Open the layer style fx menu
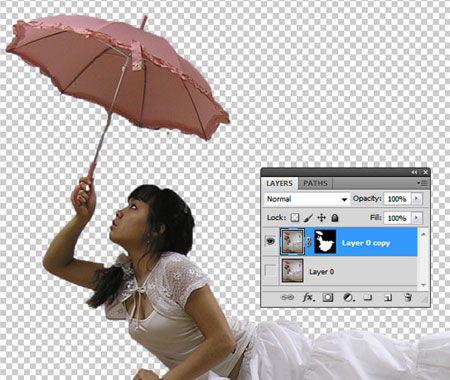 (x=308, y=297)
